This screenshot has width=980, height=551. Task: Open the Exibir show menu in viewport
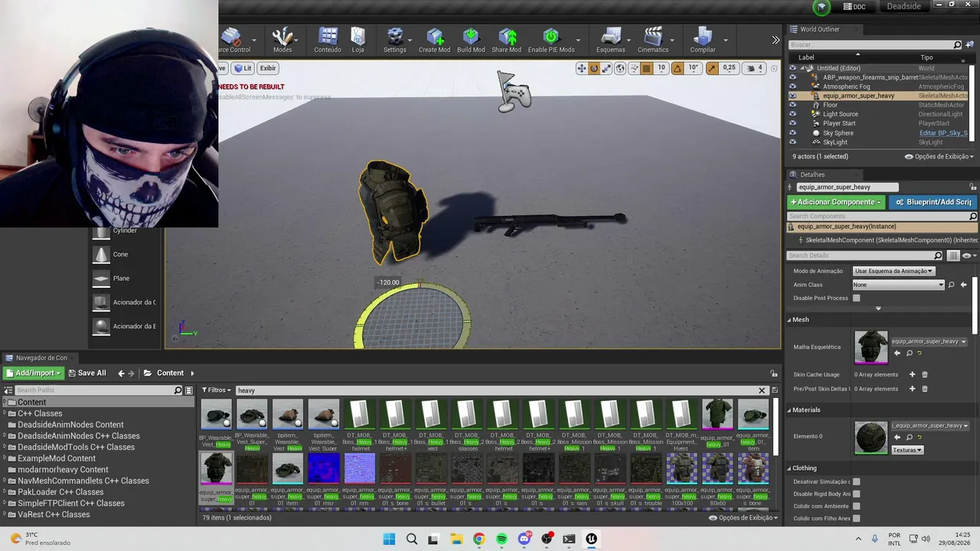tap(267, 68)
